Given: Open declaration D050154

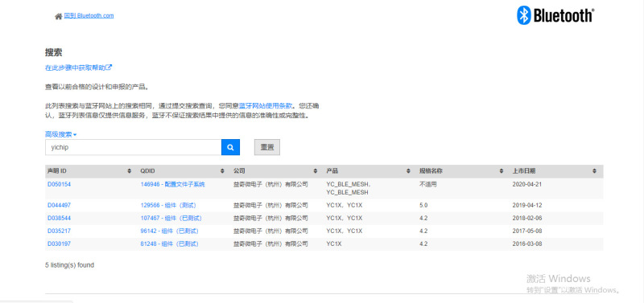Looking at the screenshot, I should (59, 184).
